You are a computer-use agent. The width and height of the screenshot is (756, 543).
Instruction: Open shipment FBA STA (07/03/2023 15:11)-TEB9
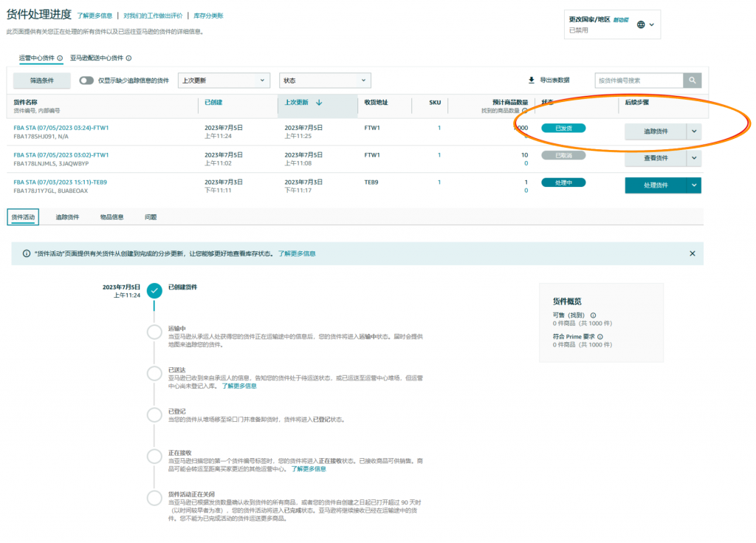(61, 182)
